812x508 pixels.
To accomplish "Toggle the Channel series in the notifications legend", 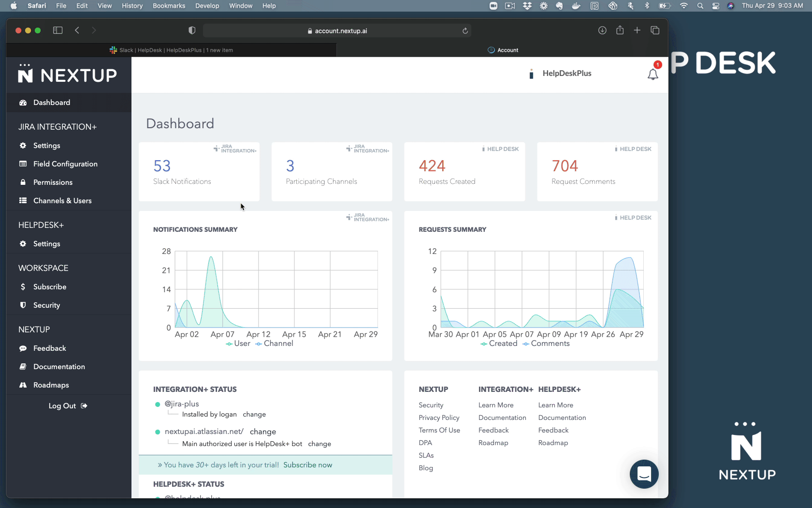I will pyautogui.click(x=275, y=344).
